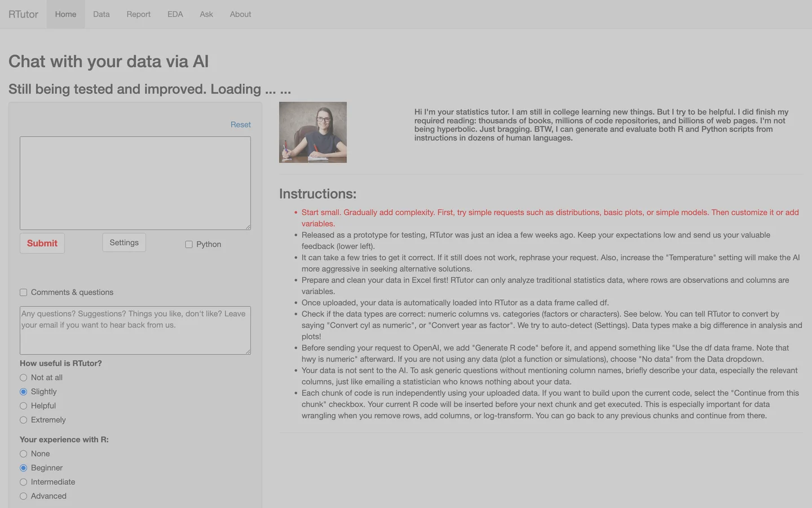Toggle Comments & questions checkbox
Viewport: 812px width, 508px height.
click(x=24, y=292)
